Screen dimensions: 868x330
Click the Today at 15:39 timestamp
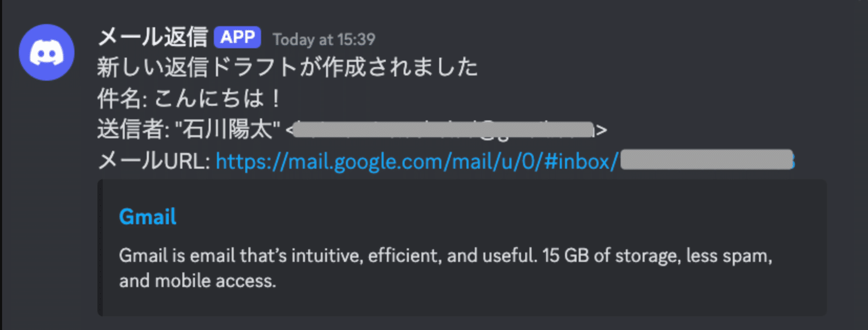tap(324, 39)
